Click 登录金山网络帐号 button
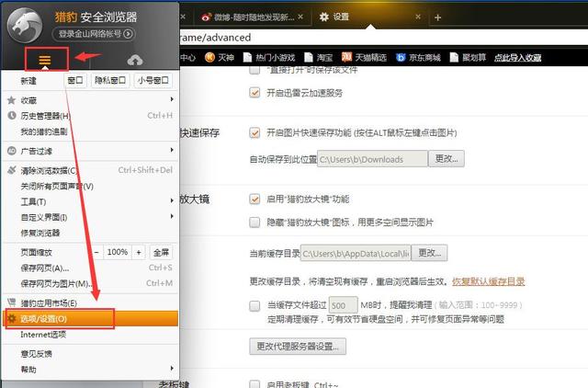Viewport: 588px width, 388px height. (x=94, y=34)
